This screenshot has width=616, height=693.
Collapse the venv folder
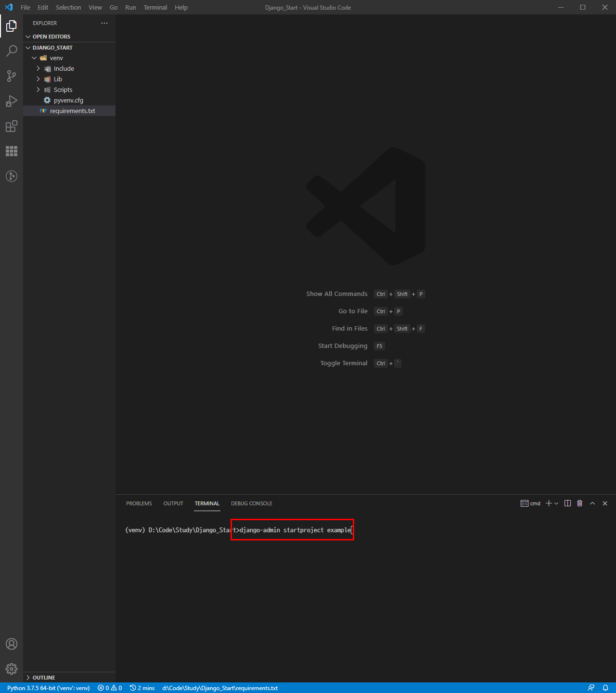[69, 58]
